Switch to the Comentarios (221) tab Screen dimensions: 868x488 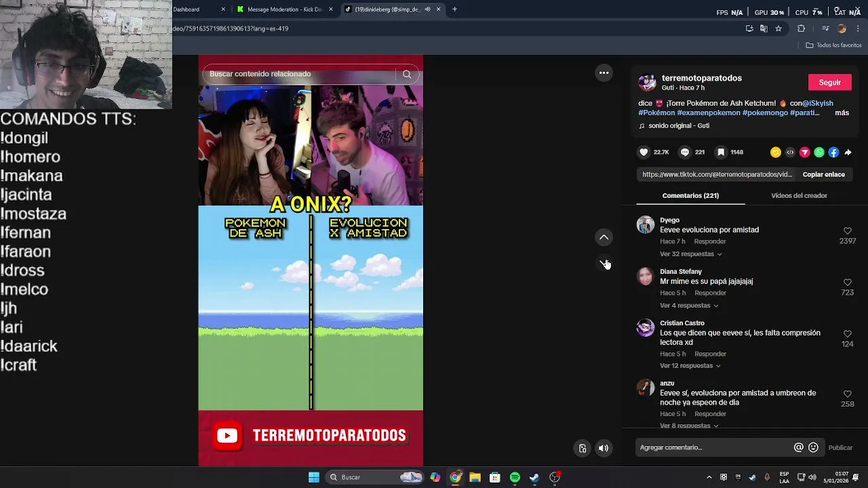[x=690, y=196]
